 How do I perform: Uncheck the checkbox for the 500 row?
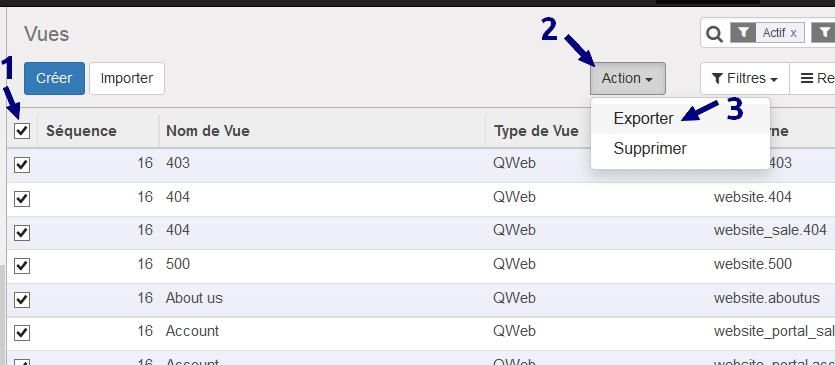click(22, 265)
